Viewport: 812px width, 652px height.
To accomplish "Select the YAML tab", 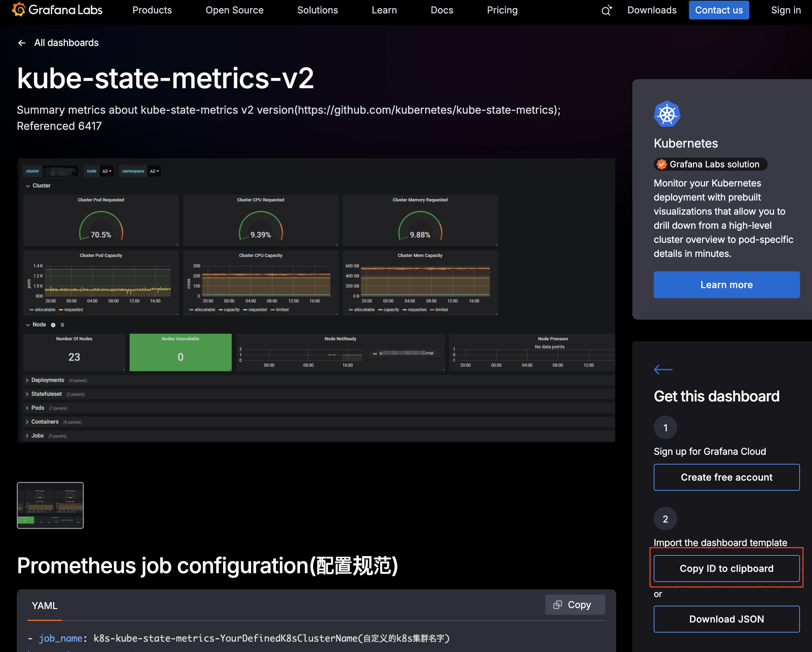I will (x=45, y=606).
